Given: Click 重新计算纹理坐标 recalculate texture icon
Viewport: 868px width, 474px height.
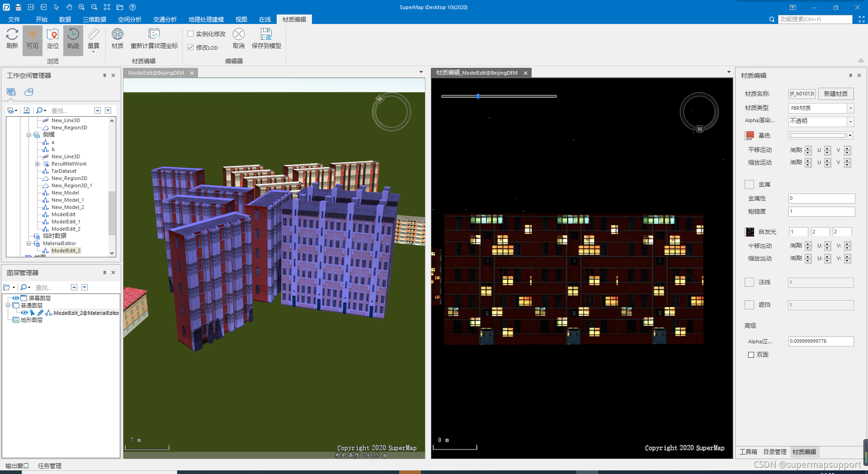Looking at the screenshot, I should tap(154, 34).
